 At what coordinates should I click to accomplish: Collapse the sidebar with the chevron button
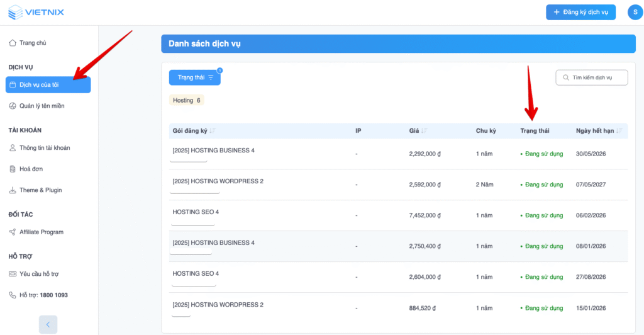[x=48, y=324]
